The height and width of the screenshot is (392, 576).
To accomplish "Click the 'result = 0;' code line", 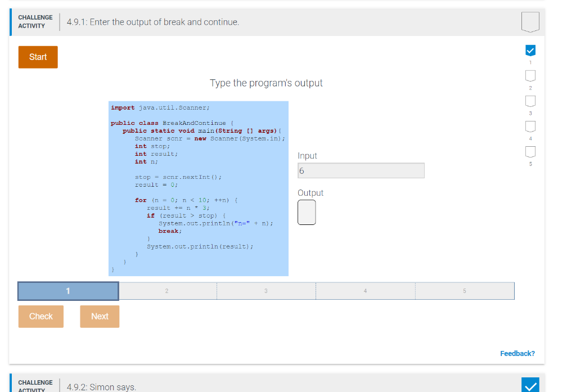I will pyautogui.click(x=156, y=185).
